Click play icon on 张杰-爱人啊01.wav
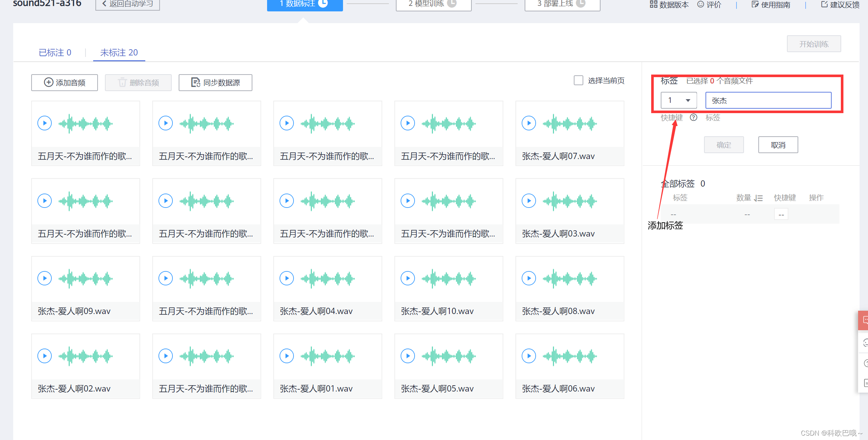The height and width of the screenshot is (440, 868). coord(287,356)
